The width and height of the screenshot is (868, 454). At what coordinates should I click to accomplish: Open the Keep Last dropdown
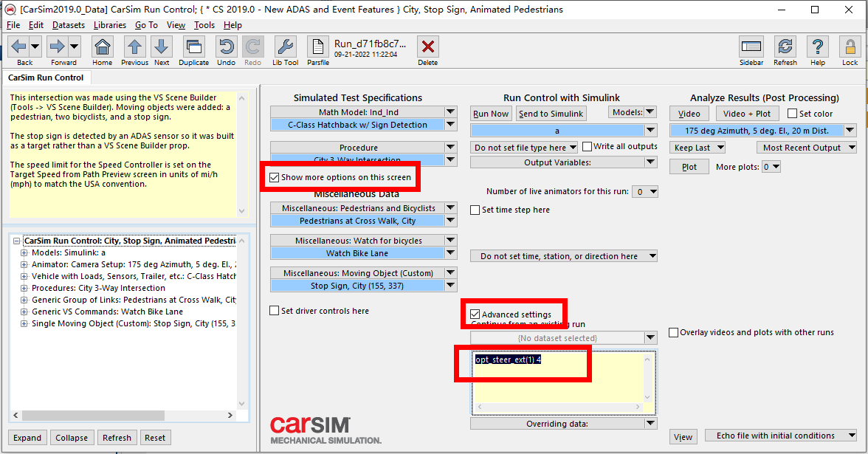[697, 148]
